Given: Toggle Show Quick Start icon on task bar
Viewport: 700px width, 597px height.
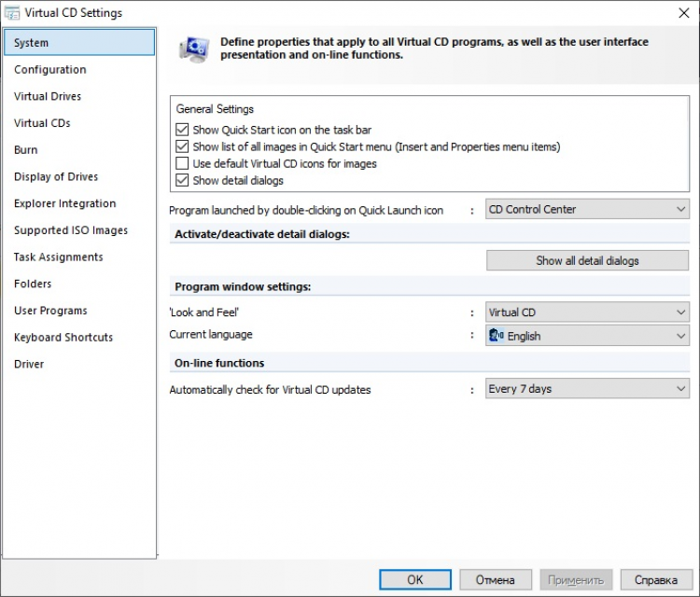Looking at the screenshot, I should [182, 131].
